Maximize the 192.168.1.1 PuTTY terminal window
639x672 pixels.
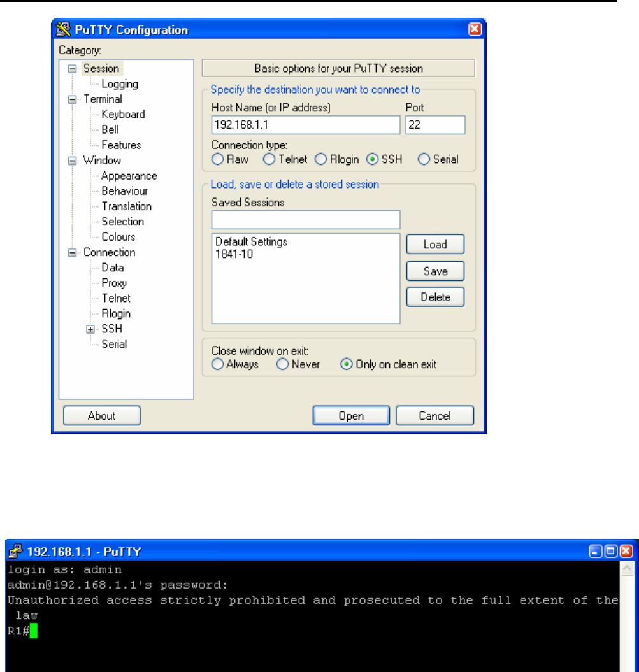click(611, 551)
